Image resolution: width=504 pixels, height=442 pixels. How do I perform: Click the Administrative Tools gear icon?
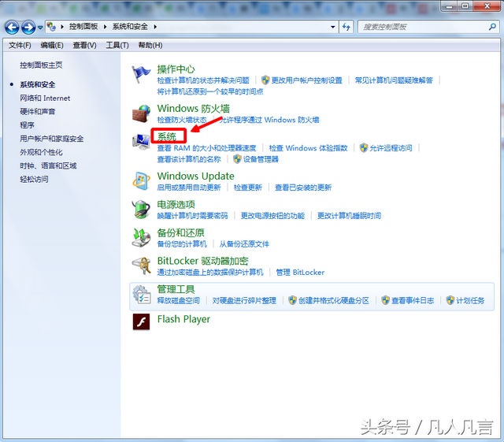click(142, 295)
